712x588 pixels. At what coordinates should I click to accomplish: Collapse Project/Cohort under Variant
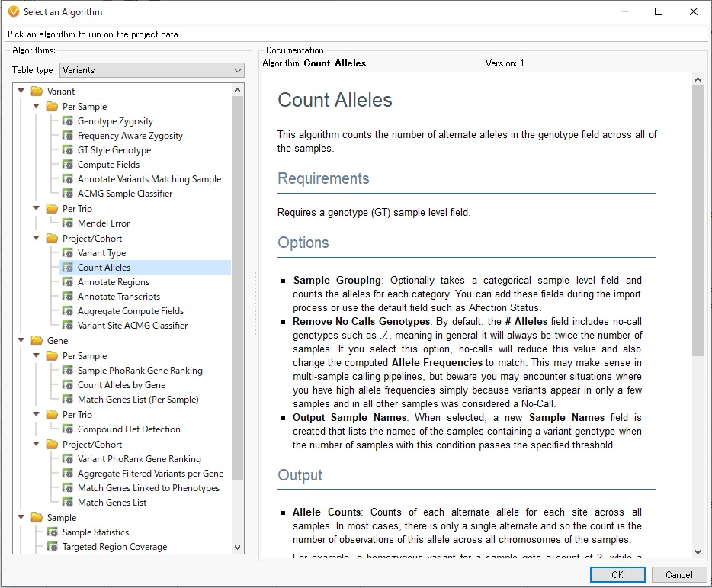pyautogui.click(x=37, y=238)
